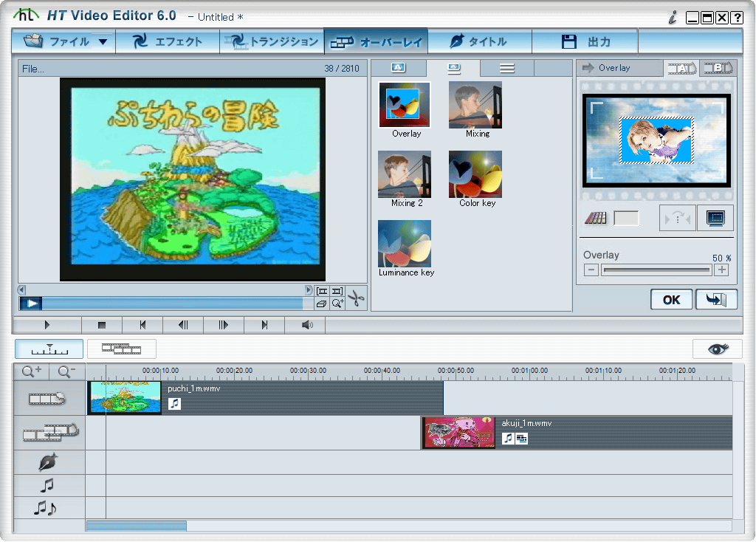Select the double-note music track icon

pyautogui.click(x=45, y=508)
